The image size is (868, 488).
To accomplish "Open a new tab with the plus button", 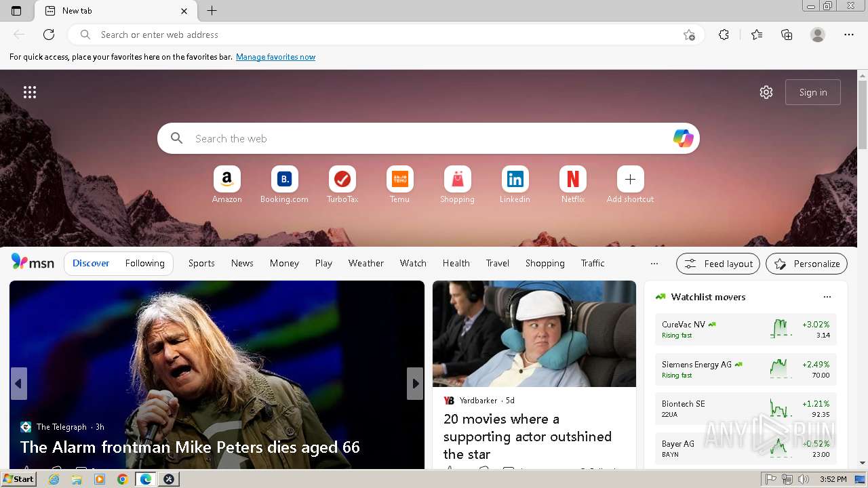I will (x=212, y=11).
